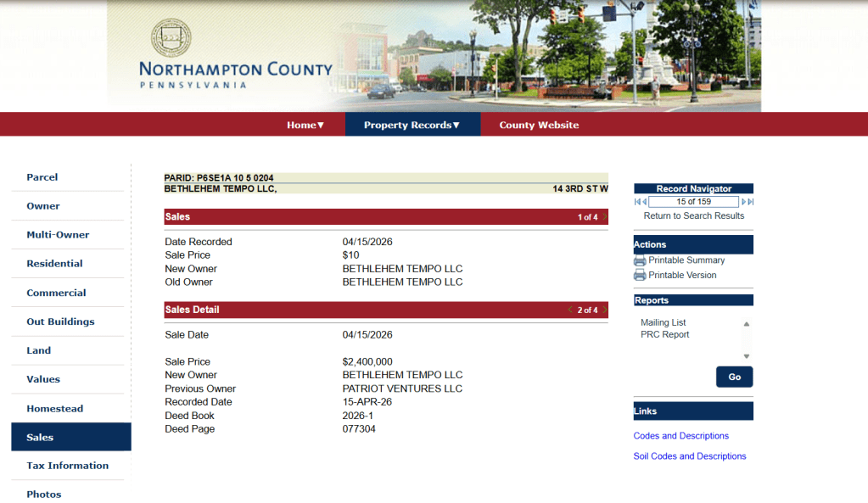Click the Northampton County seal logo
The height and width of the screenshot is (503, 868).
pos(171,38)
